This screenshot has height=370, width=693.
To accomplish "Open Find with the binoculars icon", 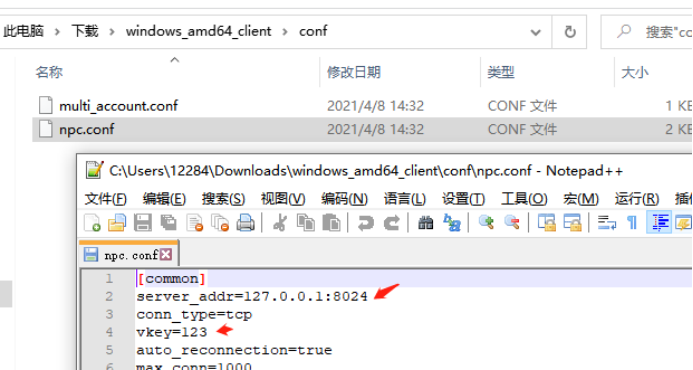I will [426, 222].
